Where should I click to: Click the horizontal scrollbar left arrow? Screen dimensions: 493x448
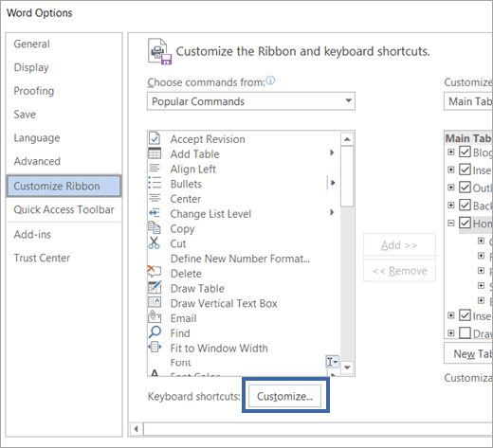137,429
